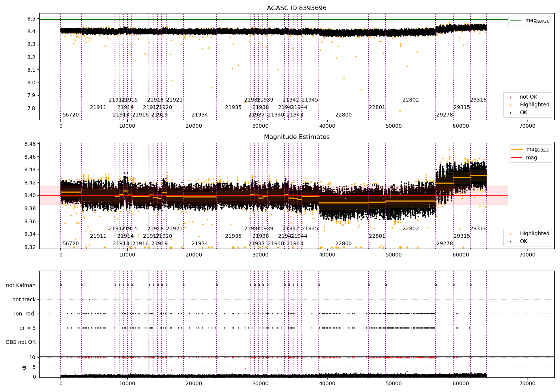Click OBSID label 21916 in Magnitude Estimates plot
The image size is (560, 392).
click(140, 243)
